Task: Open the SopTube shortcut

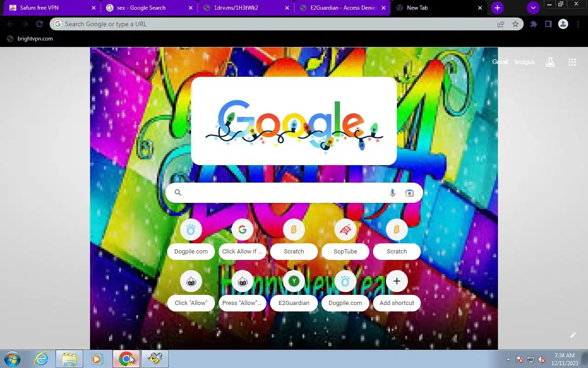Action: (345, 240)
